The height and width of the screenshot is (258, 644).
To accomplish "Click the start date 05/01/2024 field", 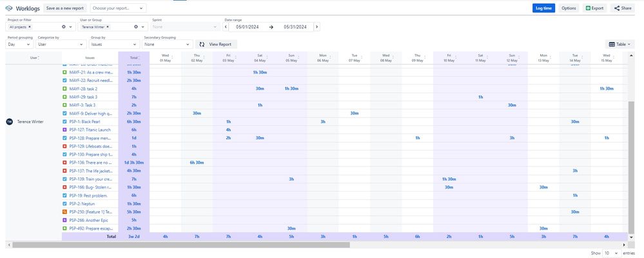I will (x=248, y=27).
